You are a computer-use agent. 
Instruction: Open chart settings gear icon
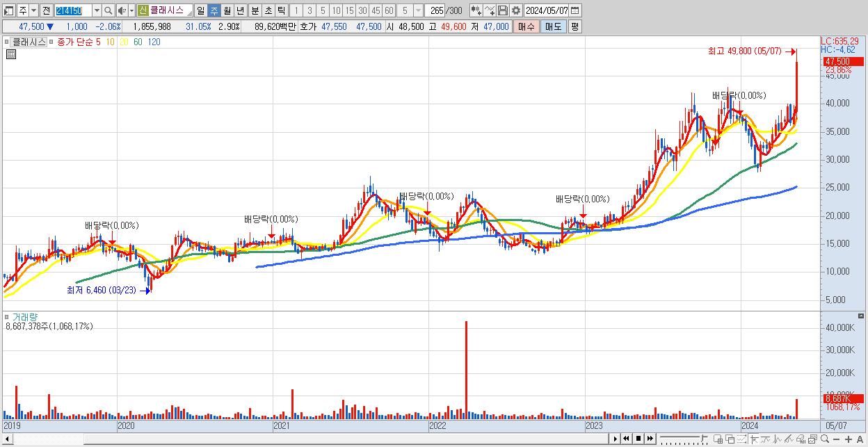(x=515, y=10)
